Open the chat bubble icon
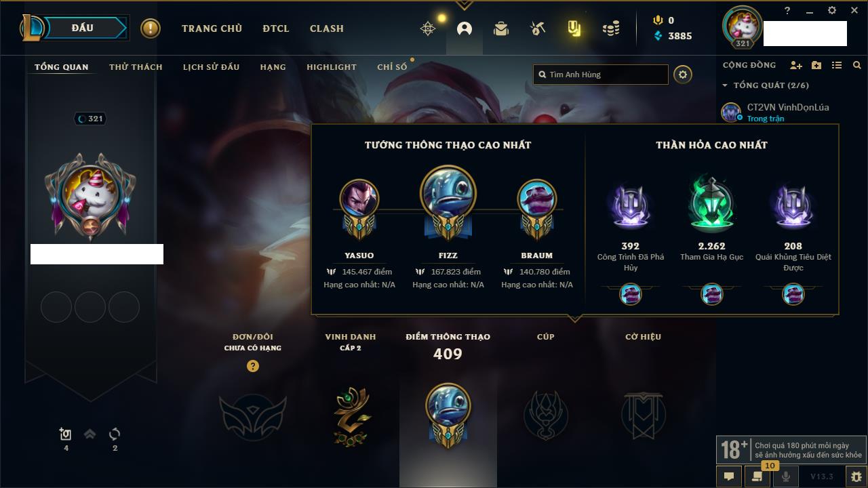The image size is (868, 488). point(729,476)
